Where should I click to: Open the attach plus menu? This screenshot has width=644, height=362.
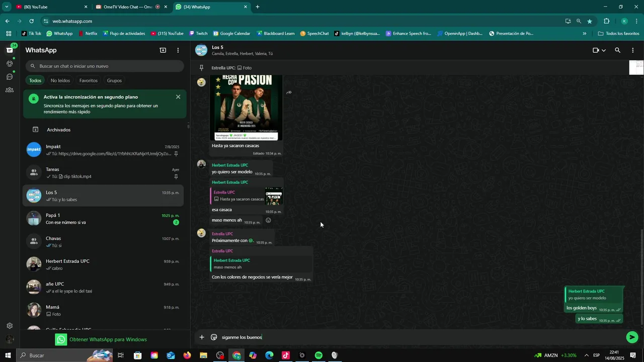pos(202,337)
